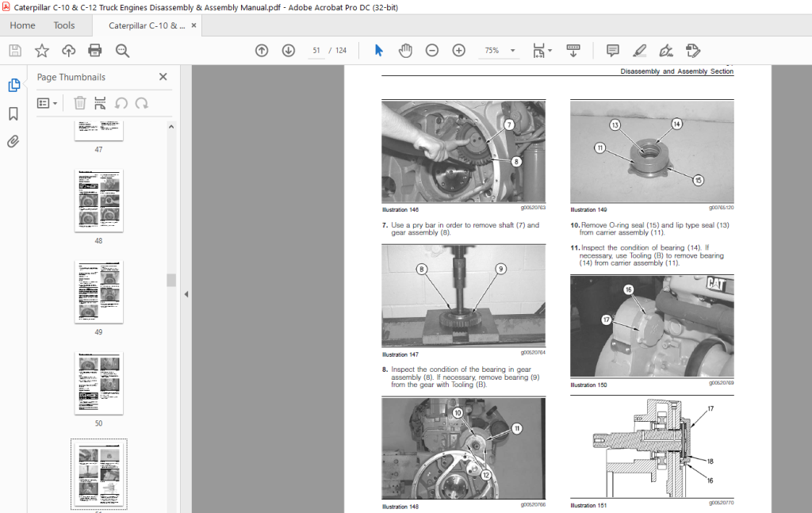Switch to the Tools tab
Viewport: 812px width, 513px height.
click(x=63, y=25)
